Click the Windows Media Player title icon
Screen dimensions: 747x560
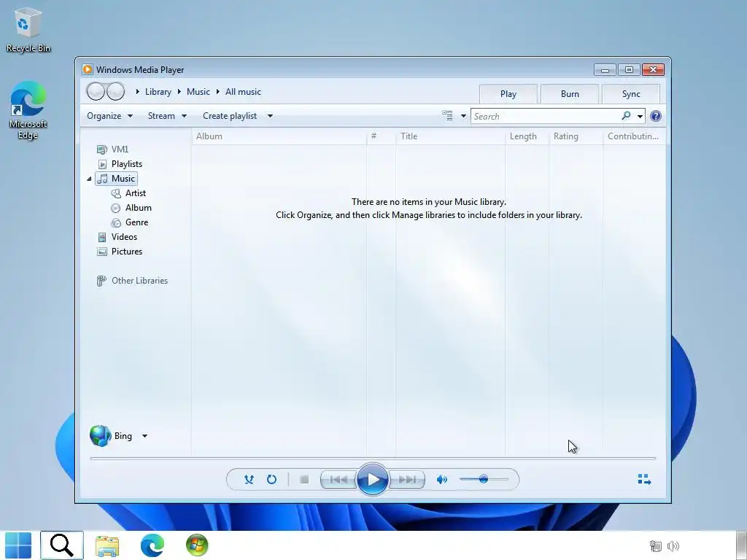pos(88,69)
